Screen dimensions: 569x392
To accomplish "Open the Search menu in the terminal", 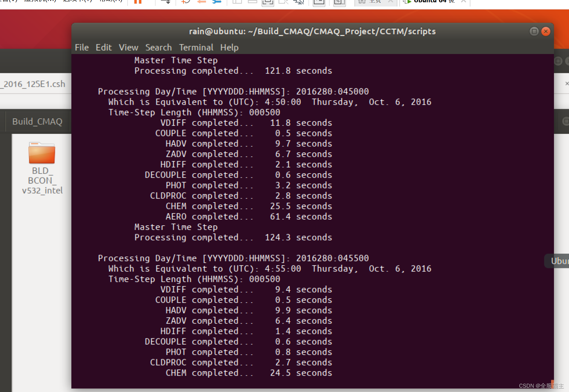I will click(x=158, y=48).
